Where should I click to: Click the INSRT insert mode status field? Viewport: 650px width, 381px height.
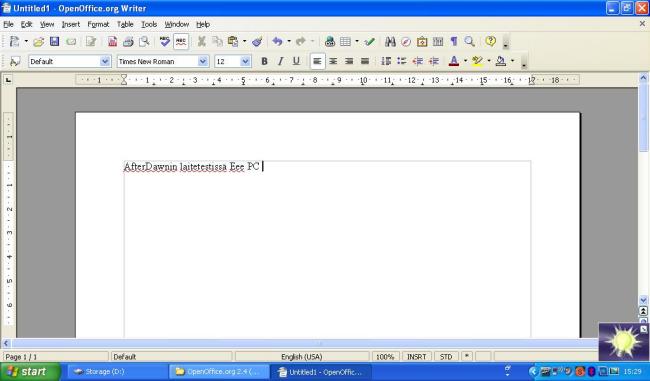(x=417, y=357)
